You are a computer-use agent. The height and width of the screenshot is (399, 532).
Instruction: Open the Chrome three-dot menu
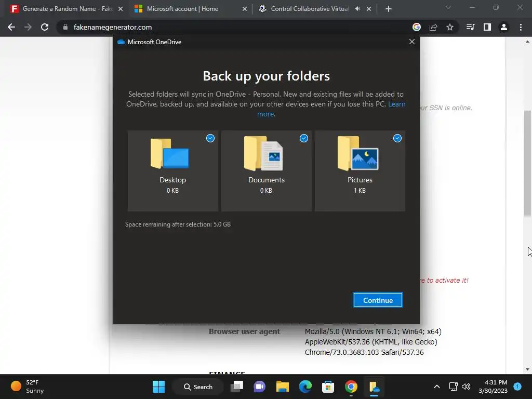tap(521, 27)
